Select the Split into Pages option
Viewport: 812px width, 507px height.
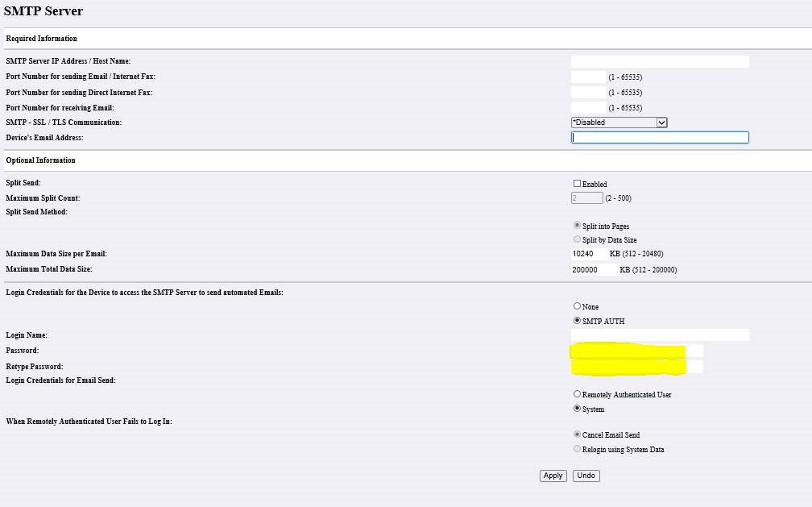[x=577, y=226]
